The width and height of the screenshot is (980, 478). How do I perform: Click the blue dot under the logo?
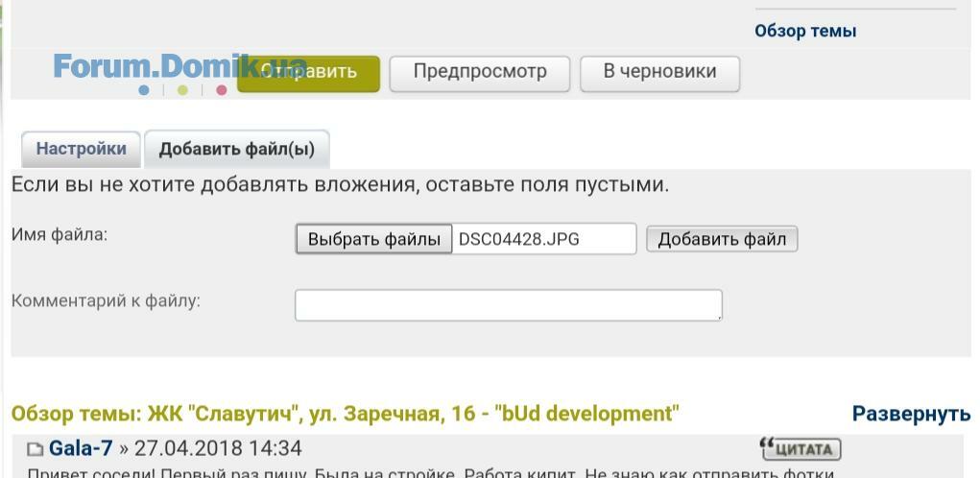[x=144, y=90]
